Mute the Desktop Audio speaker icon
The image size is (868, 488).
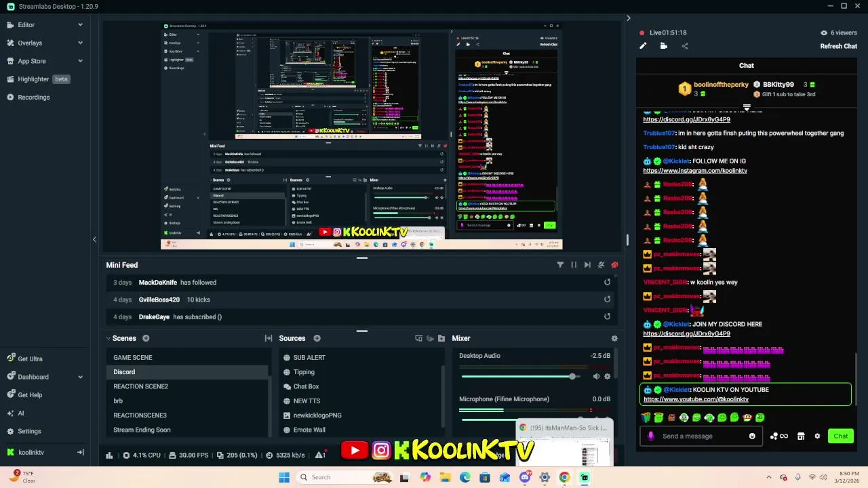(596, 376)
